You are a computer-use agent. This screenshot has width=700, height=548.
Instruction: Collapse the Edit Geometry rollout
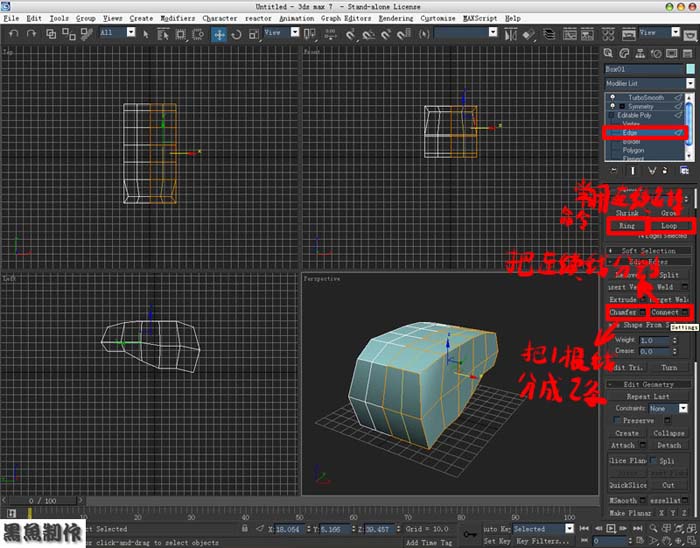click(648, 384)
